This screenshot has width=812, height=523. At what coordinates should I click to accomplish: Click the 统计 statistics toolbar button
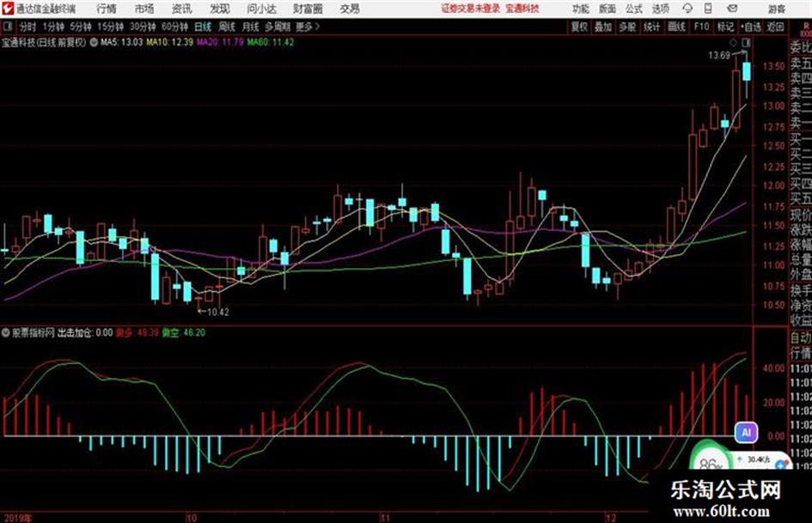(x=651, y=27)
